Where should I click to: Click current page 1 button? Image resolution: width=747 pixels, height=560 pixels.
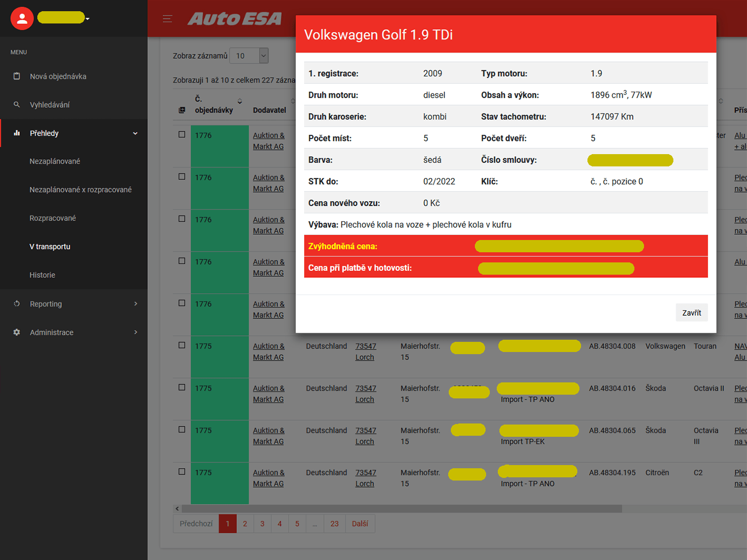(228, 524)
